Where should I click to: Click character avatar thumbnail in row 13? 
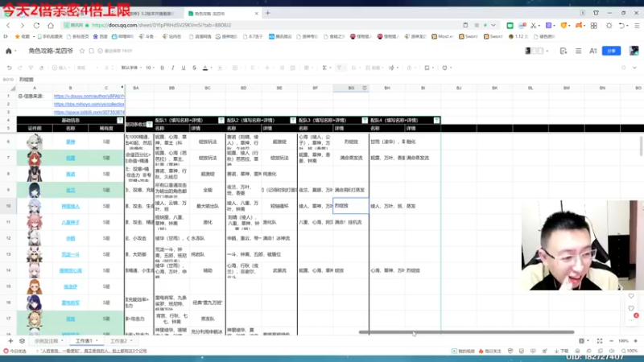(x=35, y=254)
